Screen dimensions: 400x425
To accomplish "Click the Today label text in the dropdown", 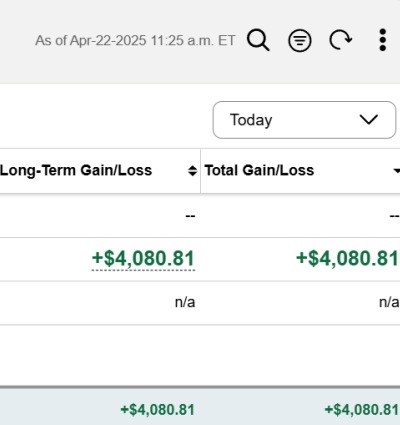I will pyautogui.click(x=251, y=120).
